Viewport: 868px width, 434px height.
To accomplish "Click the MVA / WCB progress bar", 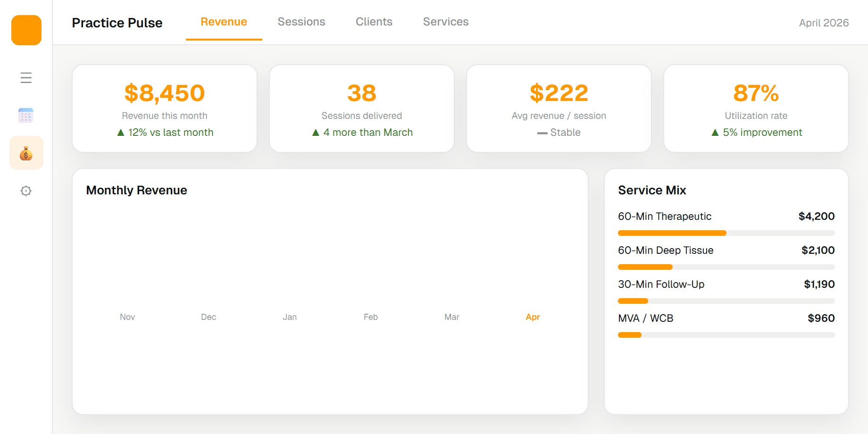I will (x=726, y=335).
